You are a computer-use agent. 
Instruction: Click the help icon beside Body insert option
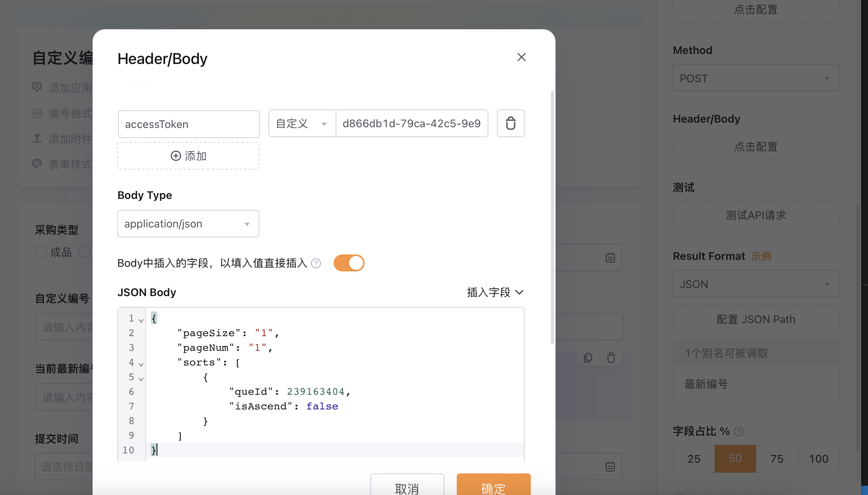(316, 263)
